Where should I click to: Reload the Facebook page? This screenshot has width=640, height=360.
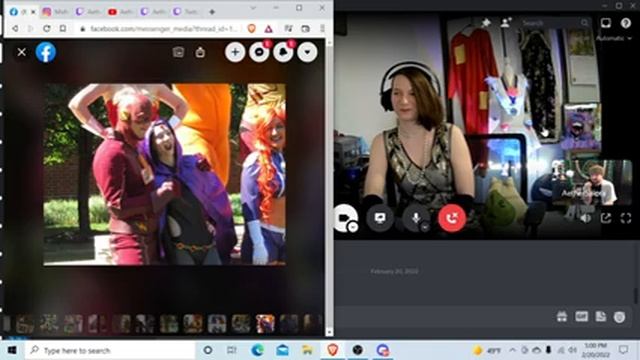(x=47, y=29)
